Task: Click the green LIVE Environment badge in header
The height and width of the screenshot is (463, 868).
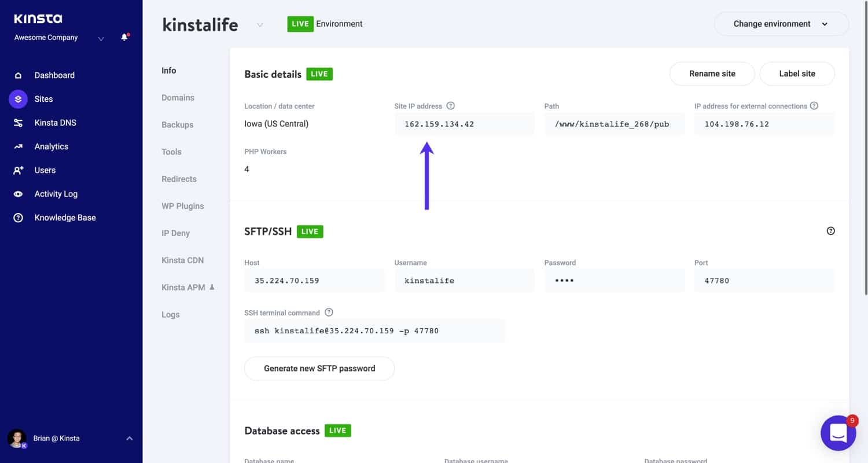Action: coord(300,24)
